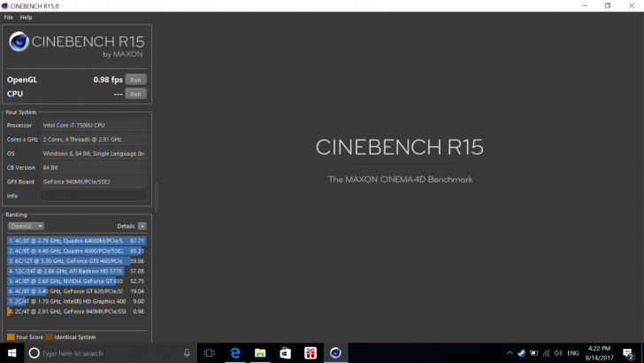Viewport: 644px width, 363px height.
Task: Open the Action Center notifications icon
Action: point(629,352)
